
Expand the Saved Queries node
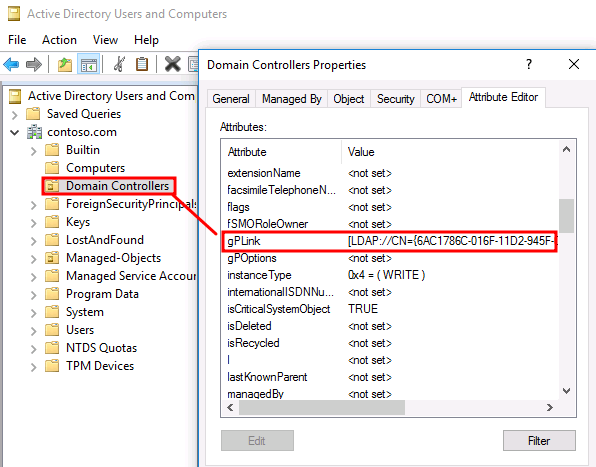pyautogui.click(x=15, y=115)
